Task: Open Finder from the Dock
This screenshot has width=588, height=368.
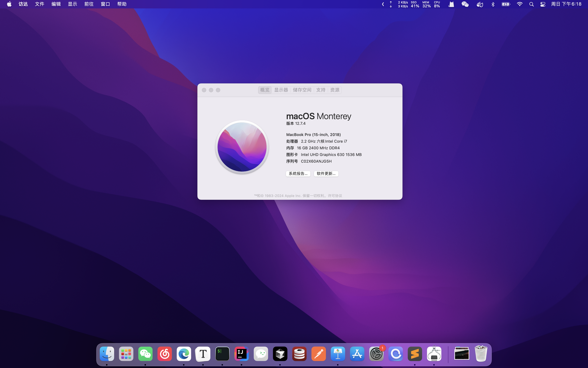Action: point(107,354)
